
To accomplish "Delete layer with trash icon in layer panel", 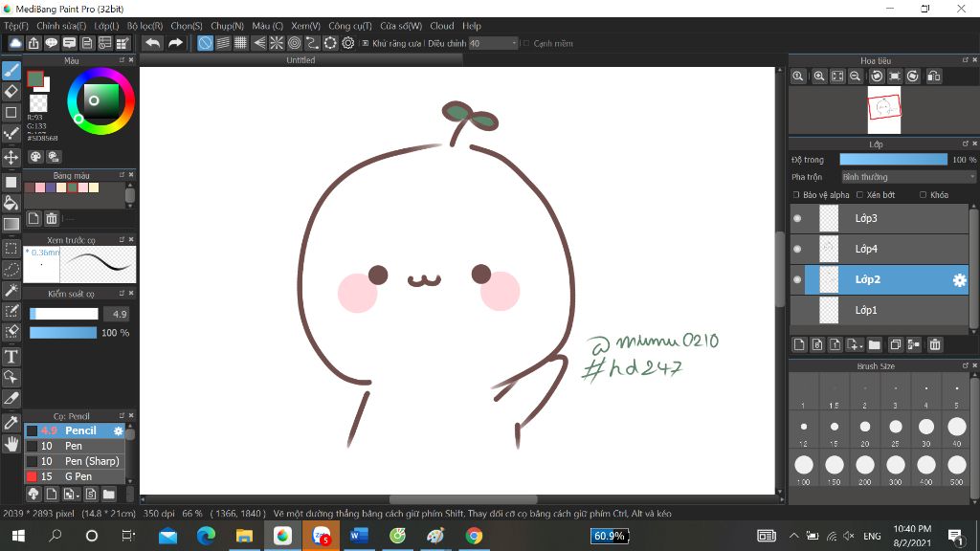I will point(935,344).
